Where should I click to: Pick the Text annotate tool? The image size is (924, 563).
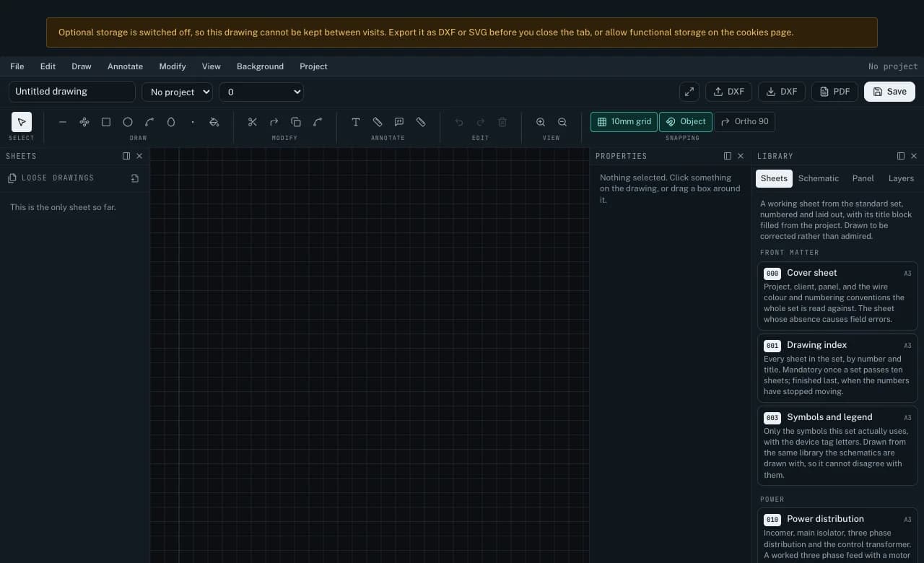(x=356, y=122)
